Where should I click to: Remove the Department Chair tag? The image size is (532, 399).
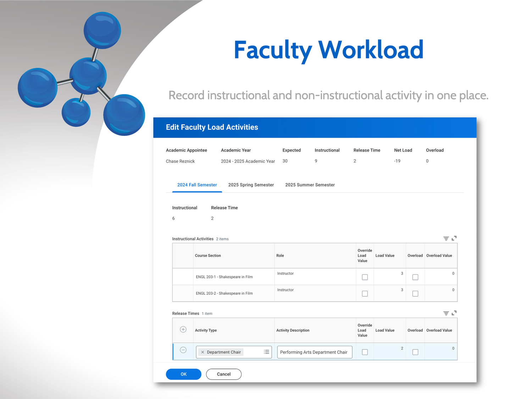pyautogui.click(x=203, y=352)
